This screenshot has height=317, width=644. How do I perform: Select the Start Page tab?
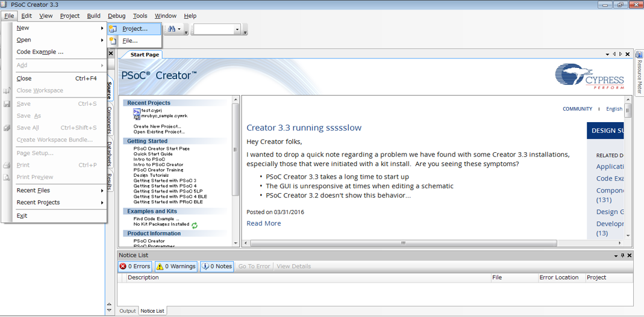point(145,55)
